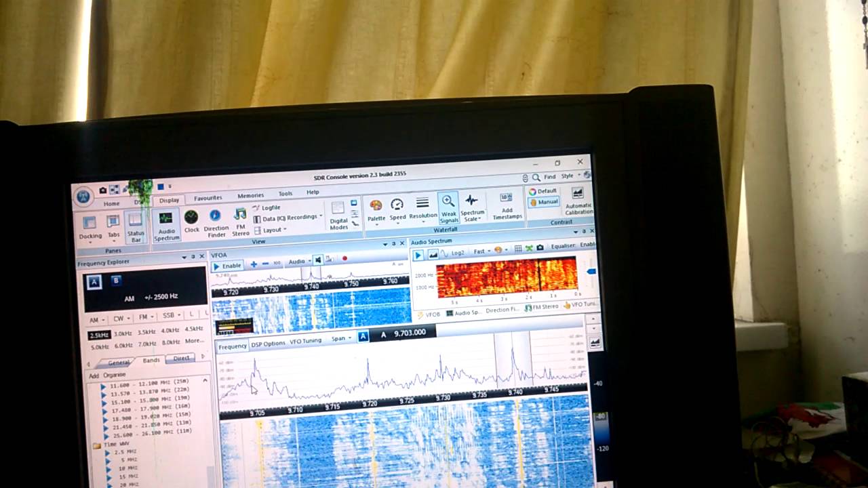Open the Direction Finder pane
Screen dimensions: 868x488
point(216,223)
